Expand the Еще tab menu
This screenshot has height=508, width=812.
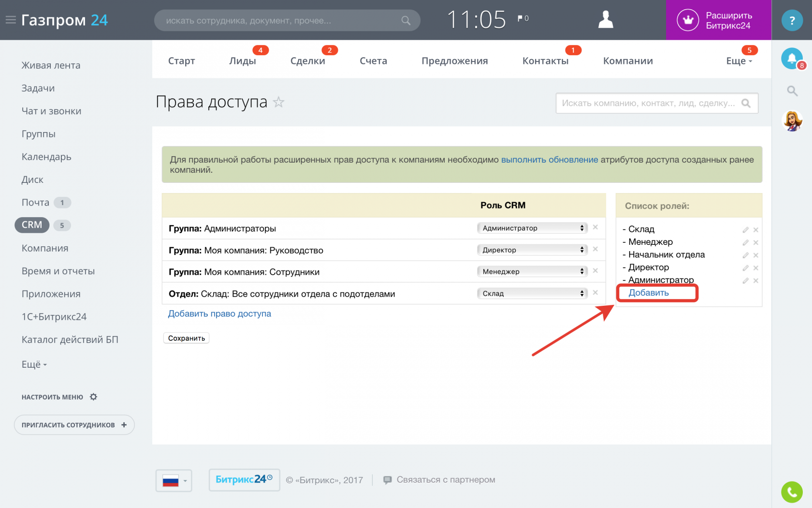(x=739, y=61)
